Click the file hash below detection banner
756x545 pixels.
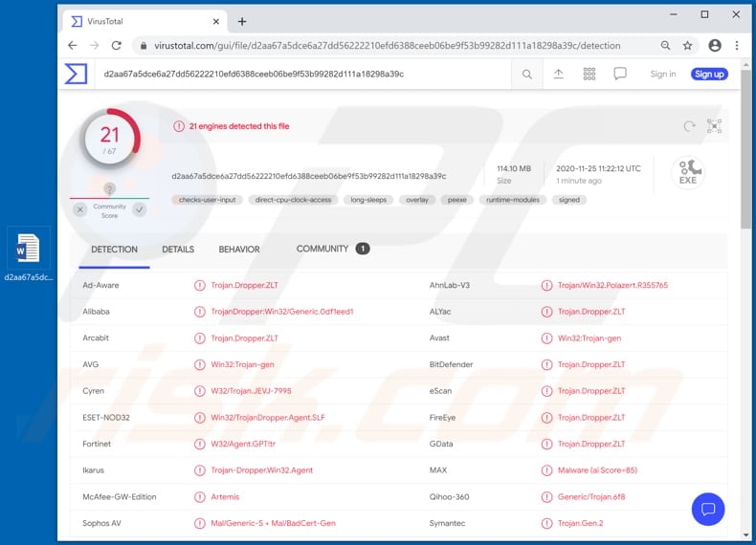coord(309,176)
